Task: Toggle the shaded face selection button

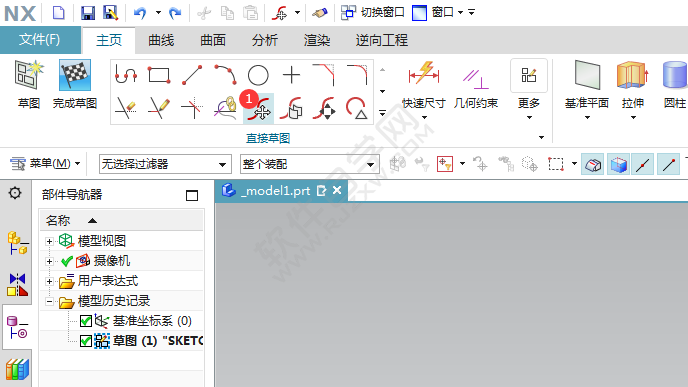Action: [x=618, y=165]
